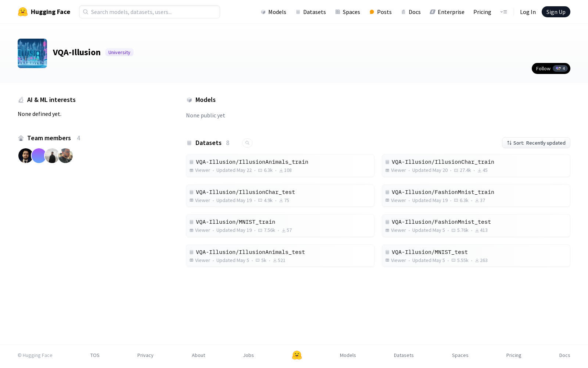Click the Datasets footer link
This screenshot has height=368, width=588.
click(x=404, y=355)
